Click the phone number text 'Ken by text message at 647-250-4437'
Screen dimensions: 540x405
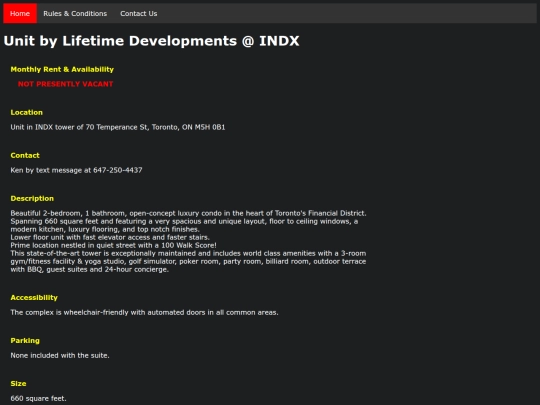[x=76, y=170]
